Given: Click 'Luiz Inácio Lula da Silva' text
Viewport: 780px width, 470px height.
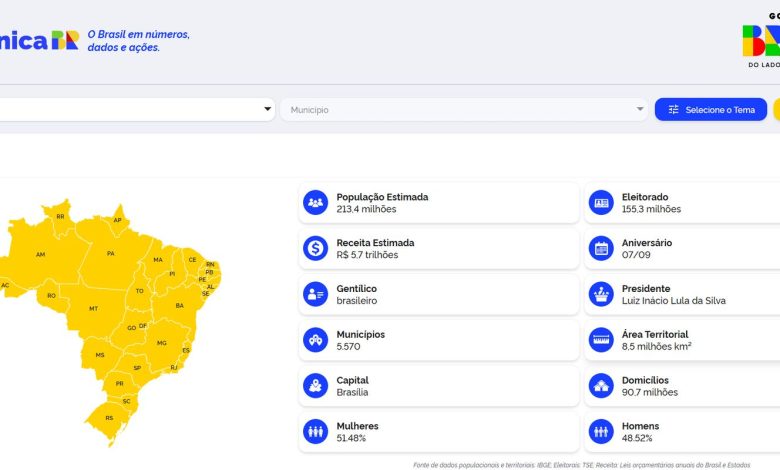Looking at the screenshot, I should click(x=674, y=300).
